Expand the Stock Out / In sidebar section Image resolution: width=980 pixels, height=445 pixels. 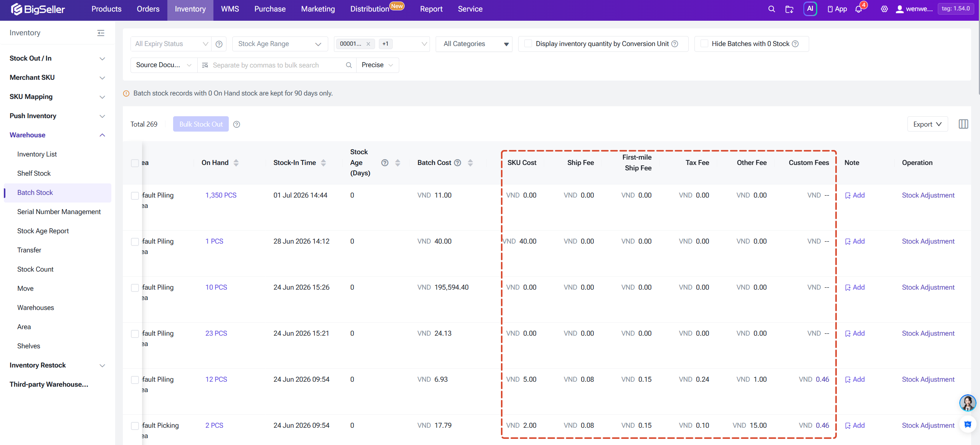58,58
